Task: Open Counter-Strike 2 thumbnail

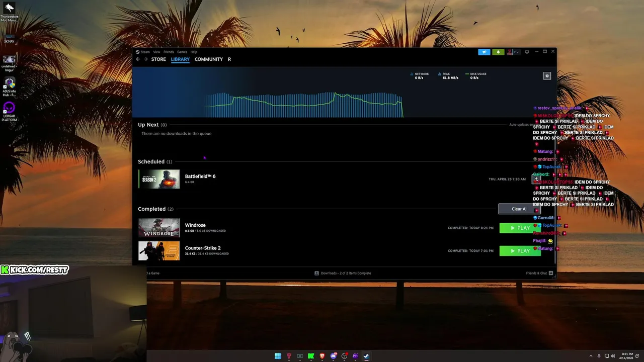Action: [x=159, y=251]
